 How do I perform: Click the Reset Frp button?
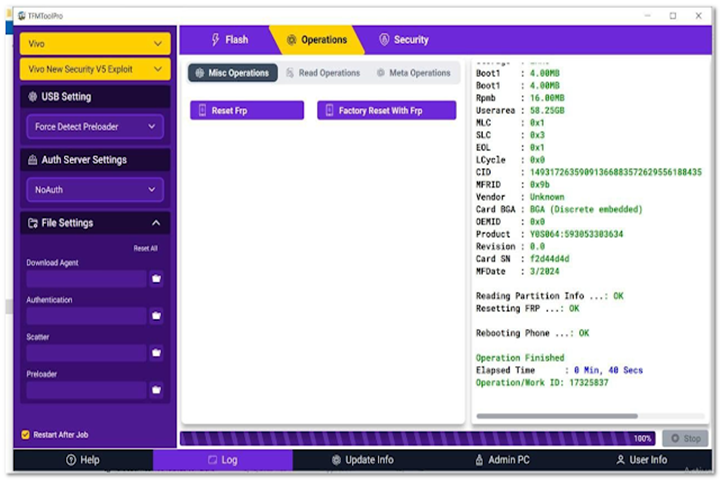tap(247, 111)
